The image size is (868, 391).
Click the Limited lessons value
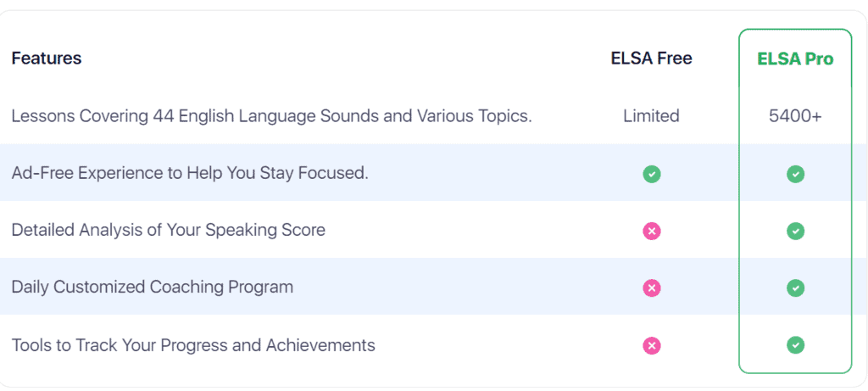652,115
